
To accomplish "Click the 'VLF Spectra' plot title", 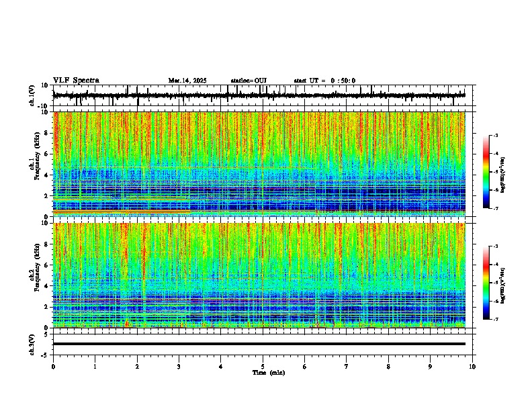I will (76, 81).
